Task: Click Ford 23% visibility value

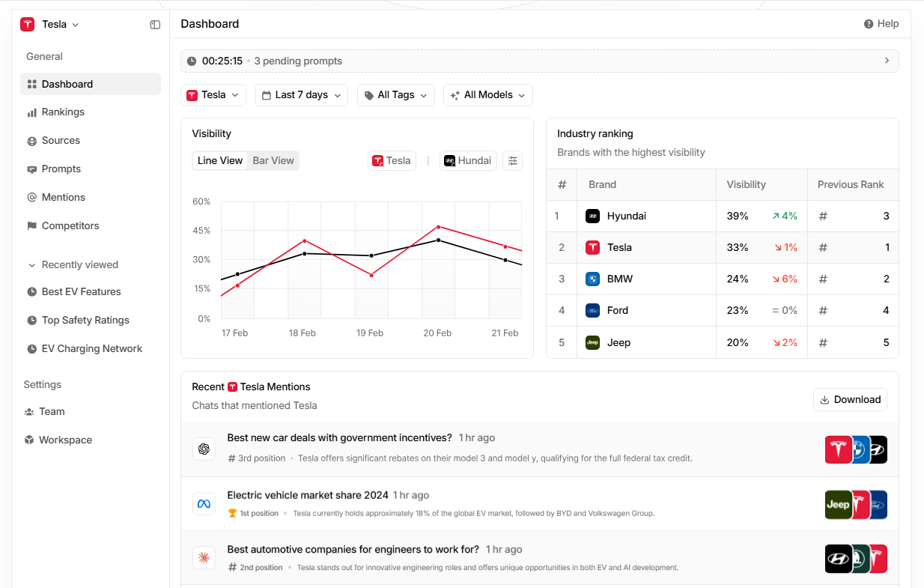Action: click(738, 311)
